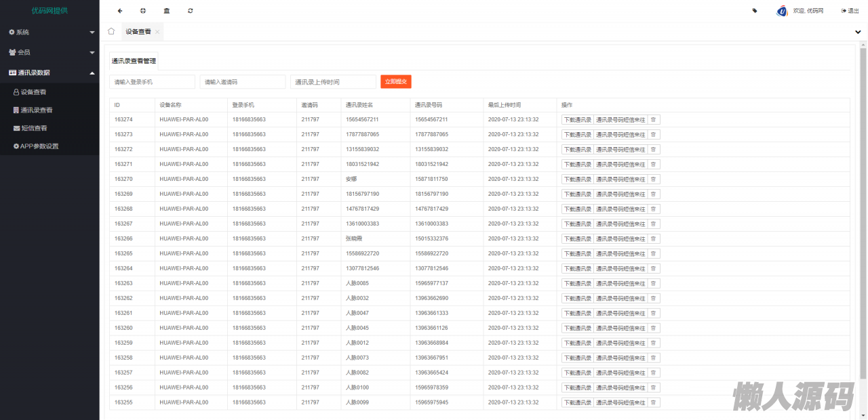The height and width of the screenshot is (420, 868).
Task: Select APP参数设置 in the sidebar
Action: click(39, 146)
